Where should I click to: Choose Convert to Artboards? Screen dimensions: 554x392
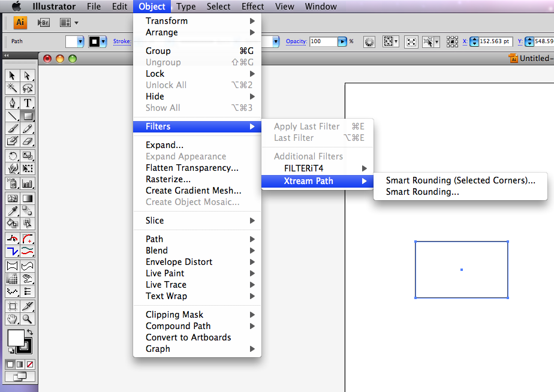click(x=197, y=337)
